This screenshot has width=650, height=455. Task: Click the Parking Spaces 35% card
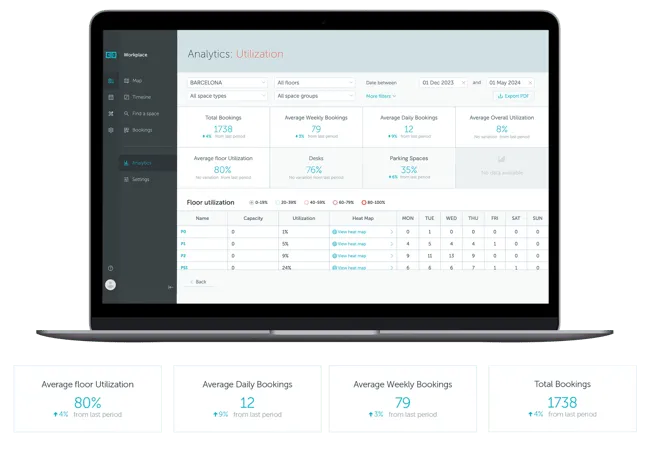click(x=409, y=168)
